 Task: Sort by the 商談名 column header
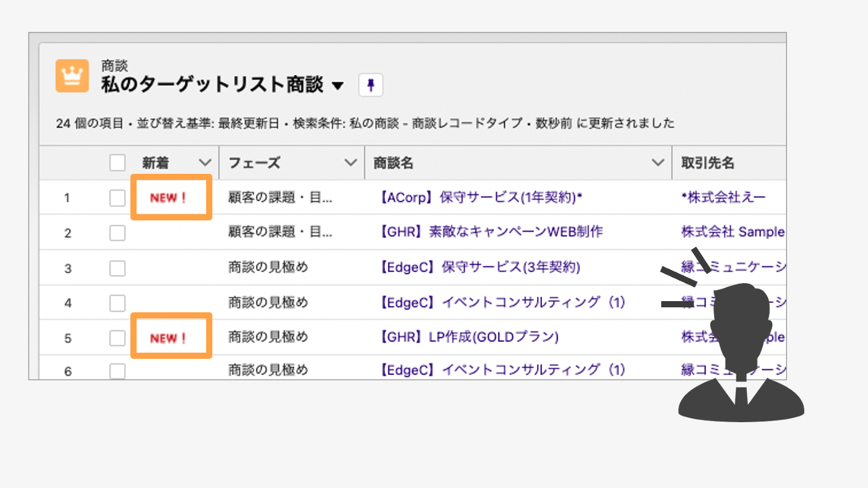click(x=393, y=163)
